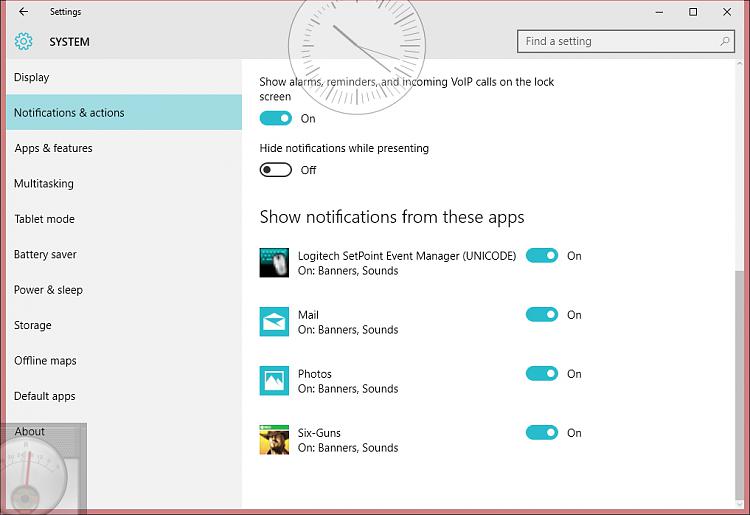Image resolution: width=750 pixels, height=515 pixels.
Task: Disable Six-Guns notifications toggle
Action: pos(542,433)
